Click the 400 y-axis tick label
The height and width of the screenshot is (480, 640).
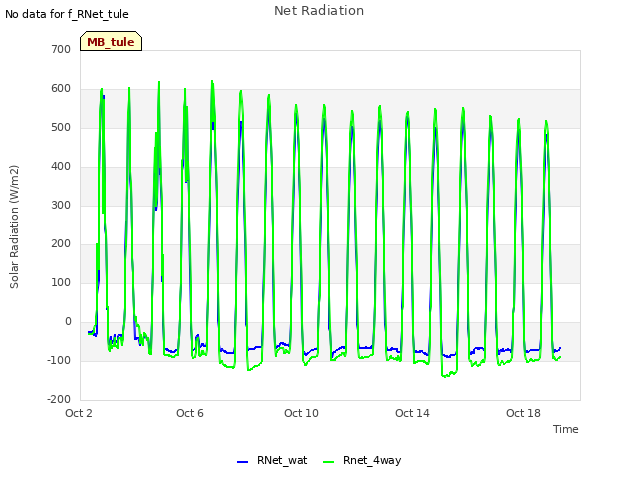61,167
